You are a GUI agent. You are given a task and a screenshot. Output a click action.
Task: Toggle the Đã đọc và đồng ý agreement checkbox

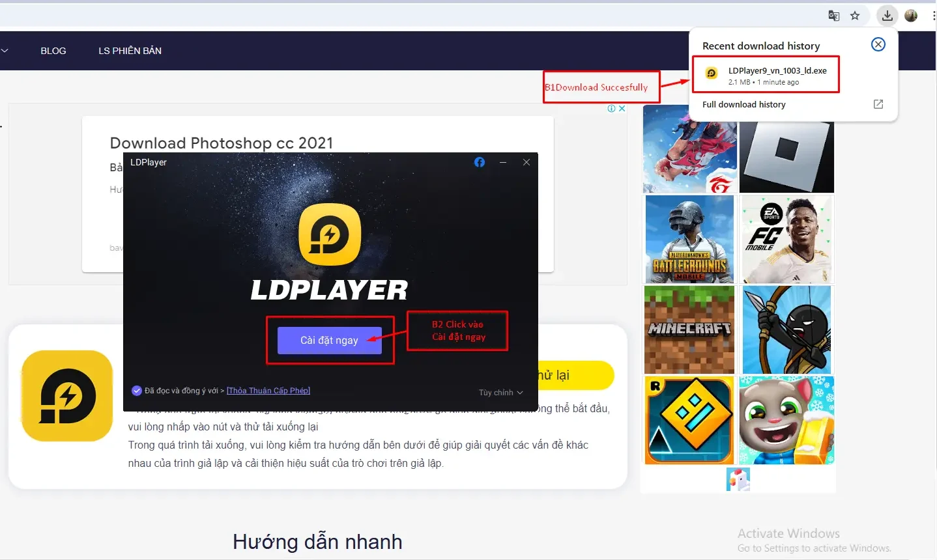click(137, 391)
